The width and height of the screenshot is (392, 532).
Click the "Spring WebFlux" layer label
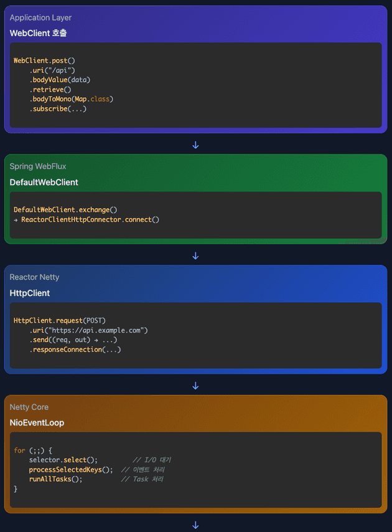point(38,166)
